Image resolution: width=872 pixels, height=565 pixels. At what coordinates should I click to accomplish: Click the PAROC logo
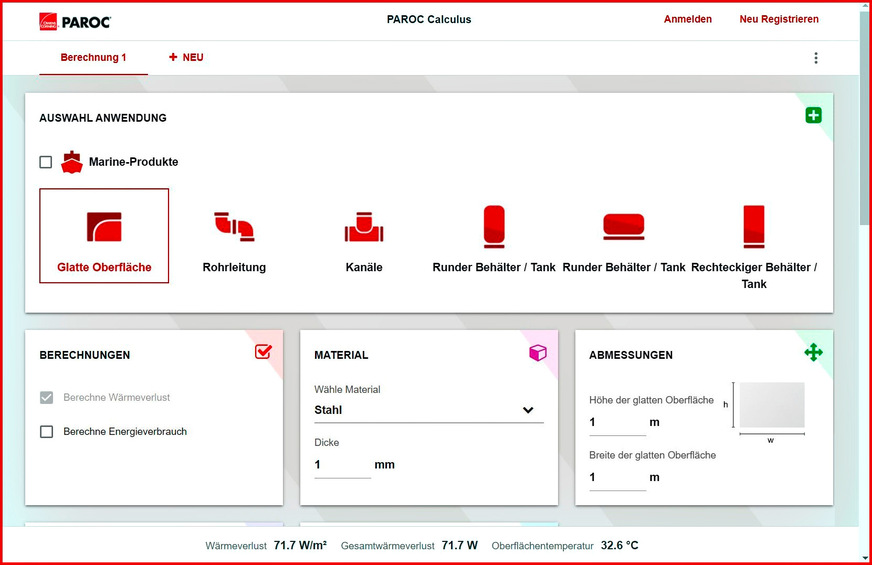point(75,22)
